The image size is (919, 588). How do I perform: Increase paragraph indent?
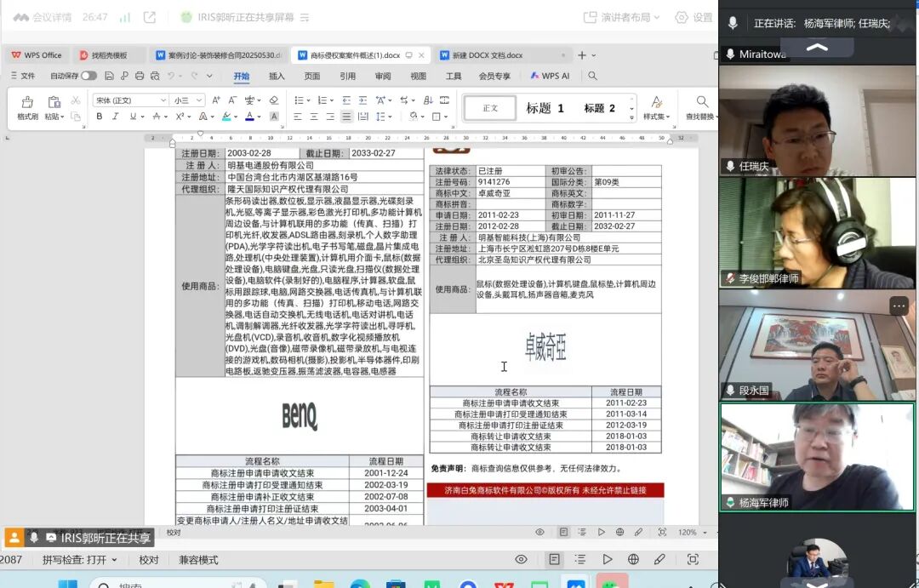pyautogui.click(x=362, y=100)
